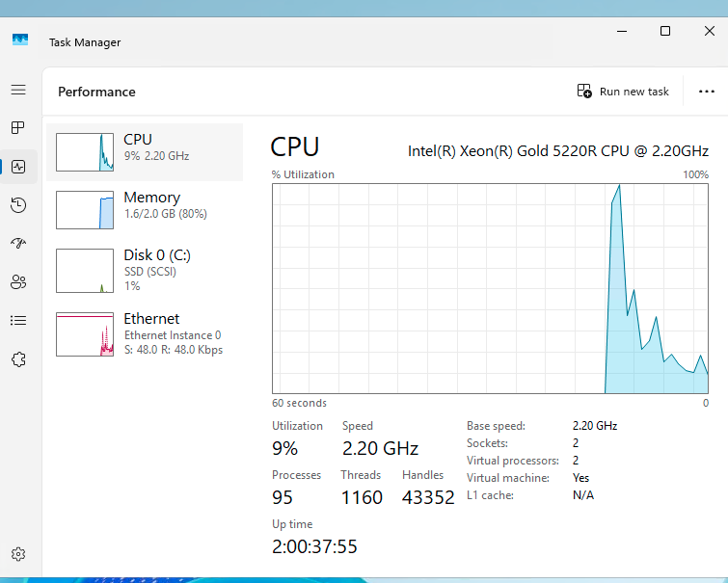Click the processor name Intel Xeon Gold 5220R

click(558, 151)
